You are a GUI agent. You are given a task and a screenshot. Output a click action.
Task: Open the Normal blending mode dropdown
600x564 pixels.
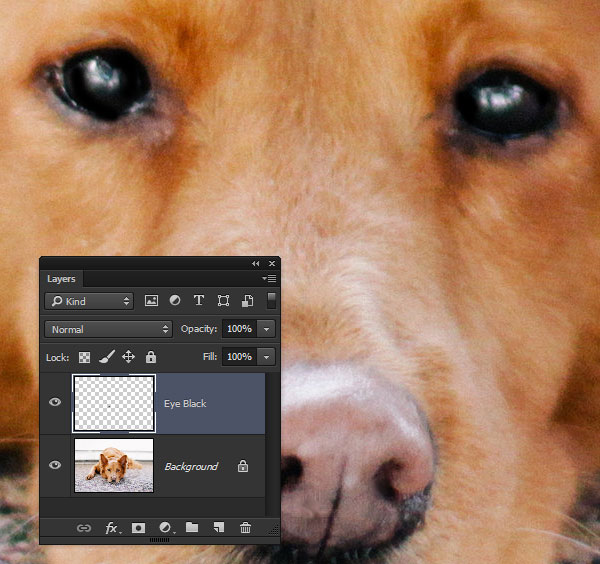(108, 329)
